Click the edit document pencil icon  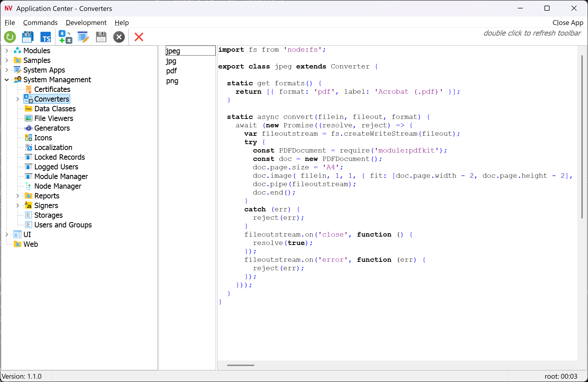[x=83, y=37]
